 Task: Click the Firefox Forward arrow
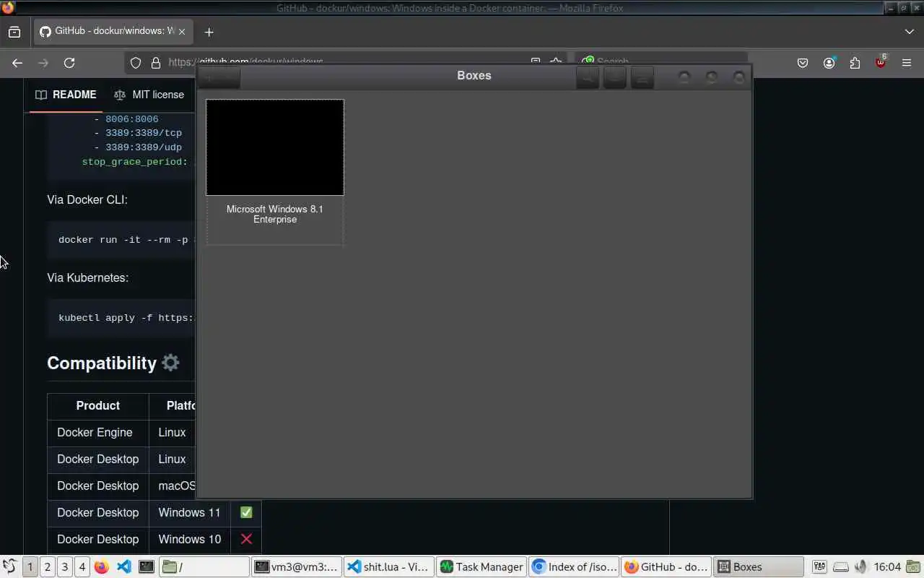click(x=43, y=63)
